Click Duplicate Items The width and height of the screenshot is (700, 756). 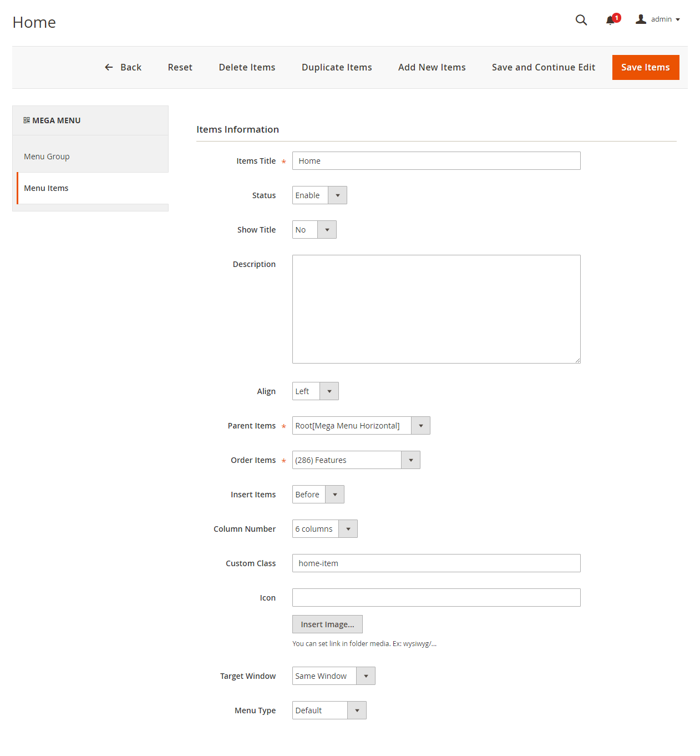point(337,67)
